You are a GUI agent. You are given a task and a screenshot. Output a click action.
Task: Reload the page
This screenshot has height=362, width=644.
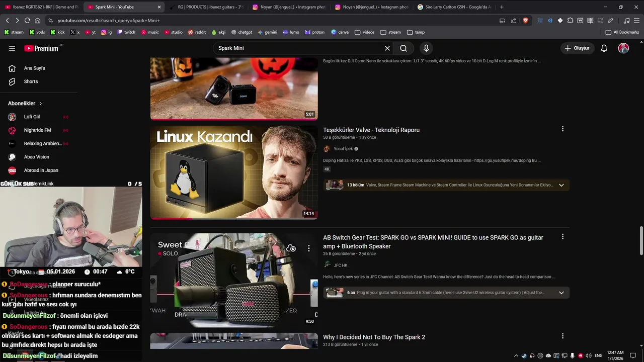tap(27, 21)
